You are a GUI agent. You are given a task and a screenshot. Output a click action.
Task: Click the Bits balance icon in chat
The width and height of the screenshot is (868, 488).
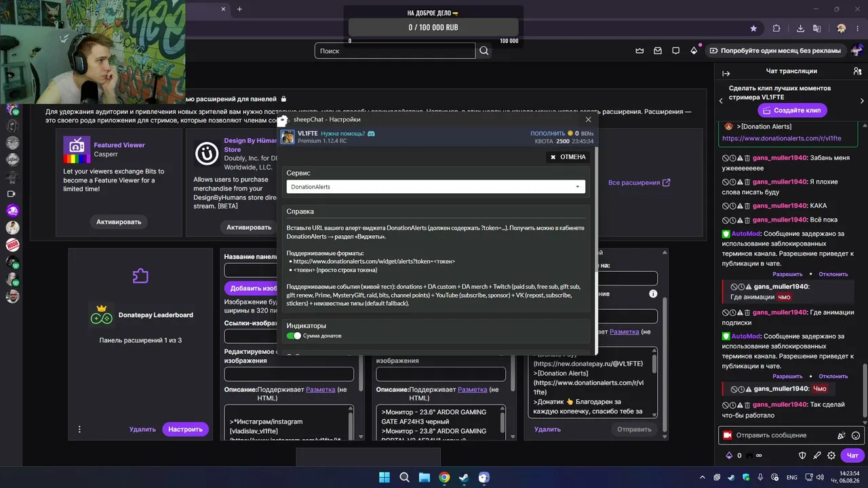click(729, 455)
